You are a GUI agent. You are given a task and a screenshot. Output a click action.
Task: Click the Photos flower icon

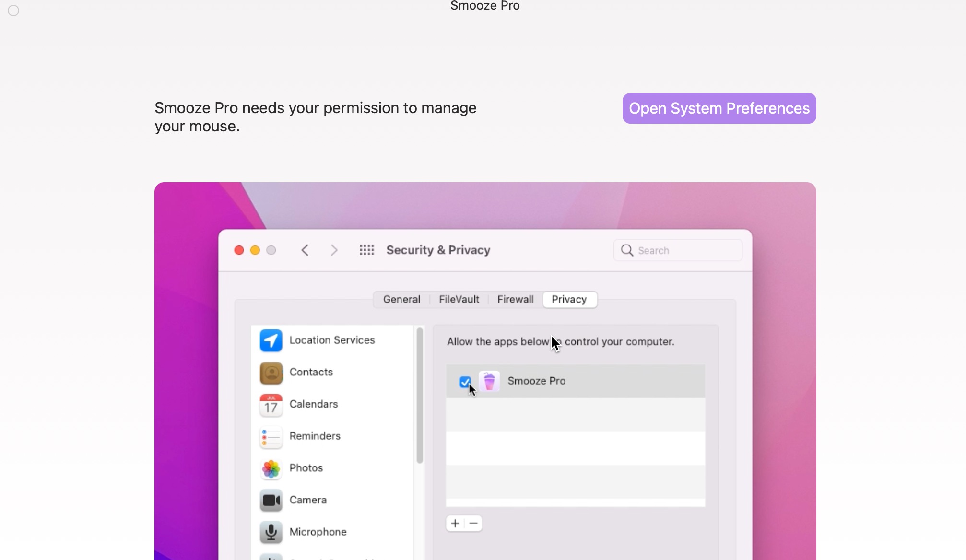point(271,468)
